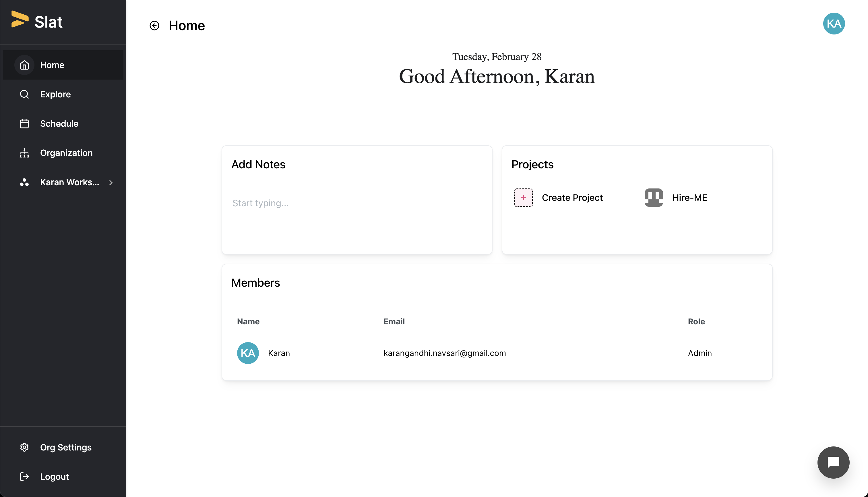
Task: Click the Role column header
Action: point(696,321)
